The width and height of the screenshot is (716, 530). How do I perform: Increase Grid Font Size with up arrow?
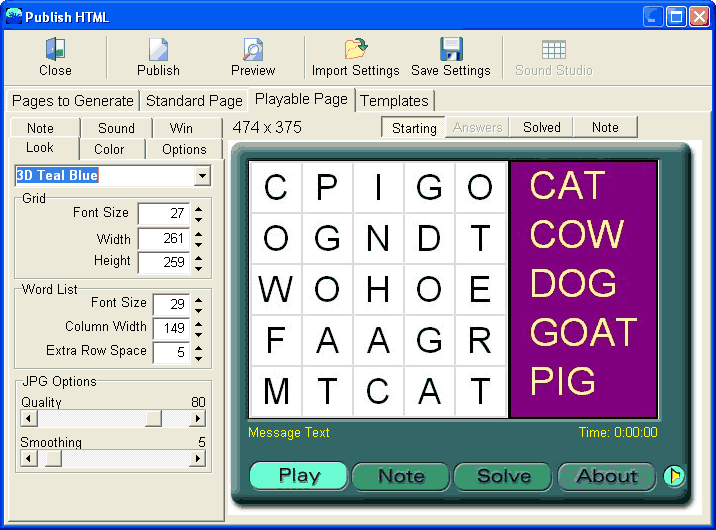pos(198,209)
